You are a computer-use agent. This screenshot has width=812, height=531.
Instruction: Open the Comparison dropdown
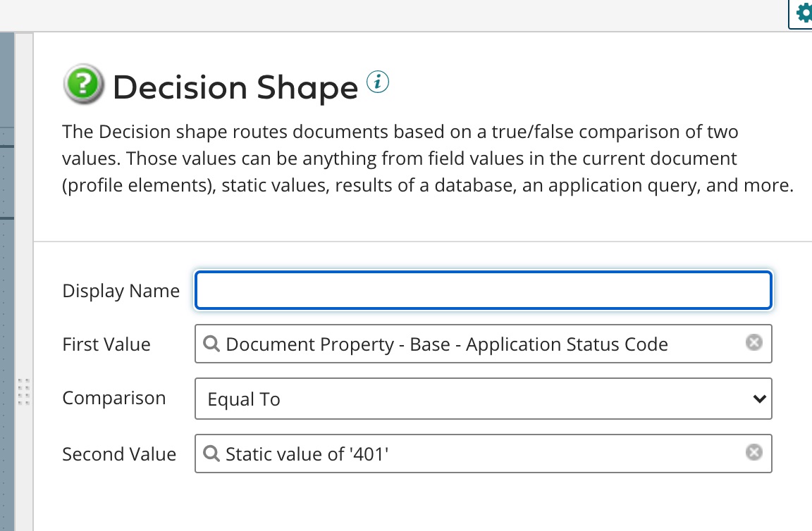[484, 399]
